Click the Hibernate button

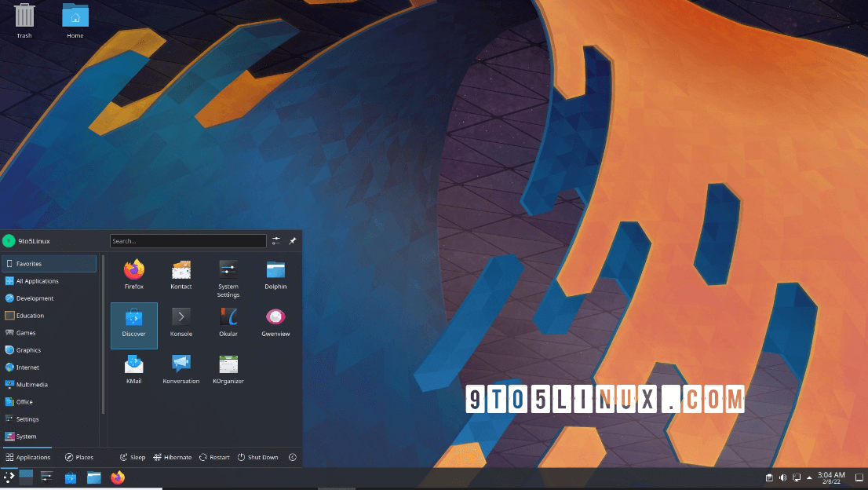(x=172, y=457)
